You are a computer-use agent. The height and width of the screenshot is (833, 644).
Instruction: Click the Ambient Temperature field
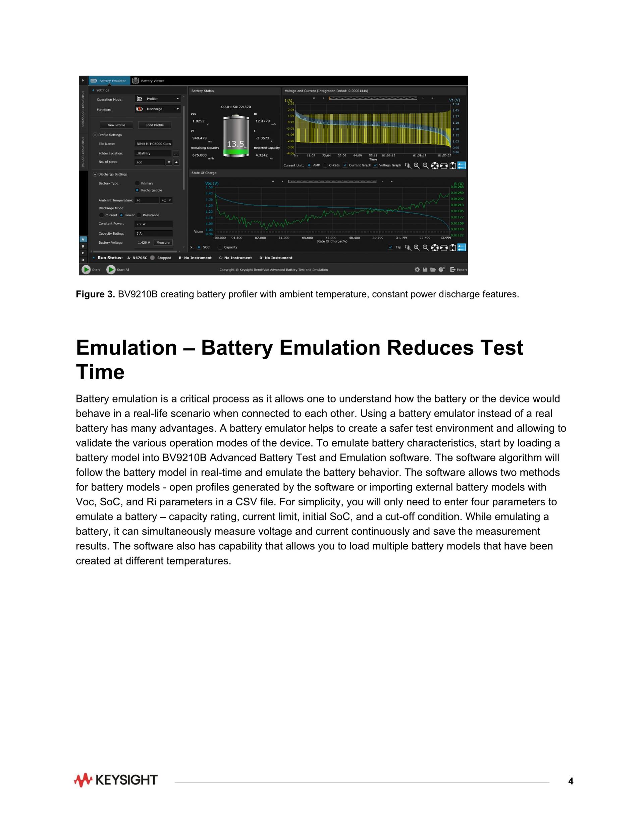pyautogui.click(x=147, y=200)
